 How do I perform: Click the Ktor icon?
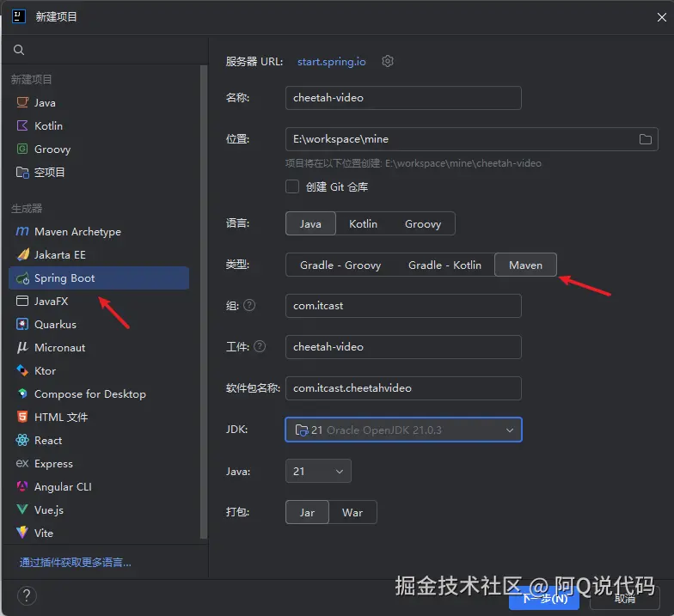point(22,371)
